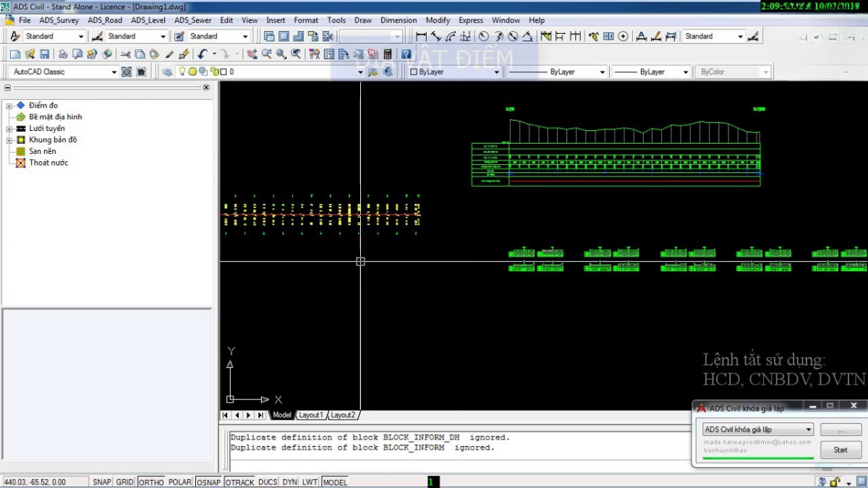Toggle OSNAP in status bar
The image size is (868, 488).
[x=209, y=482]
